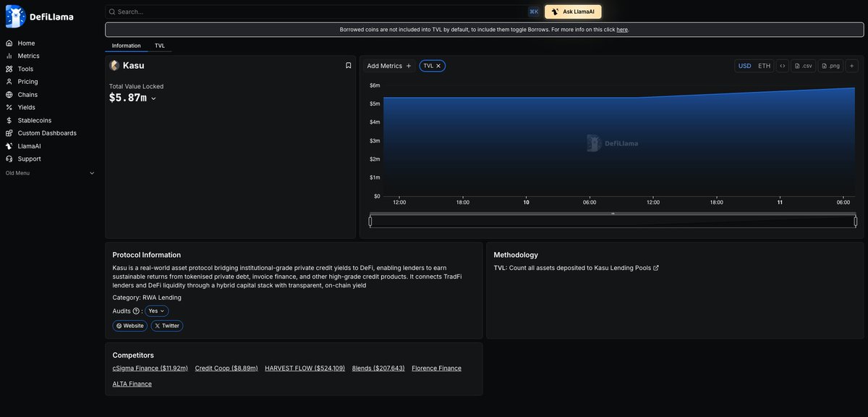The height and width of the screenshot is (417, 868).
Task: Click the embed chart code icon
Action: 783,66
